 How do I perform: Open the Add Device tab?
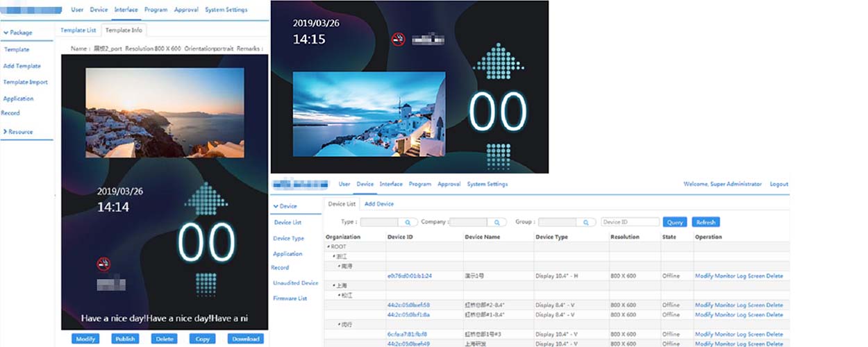(x=379, y=204)
